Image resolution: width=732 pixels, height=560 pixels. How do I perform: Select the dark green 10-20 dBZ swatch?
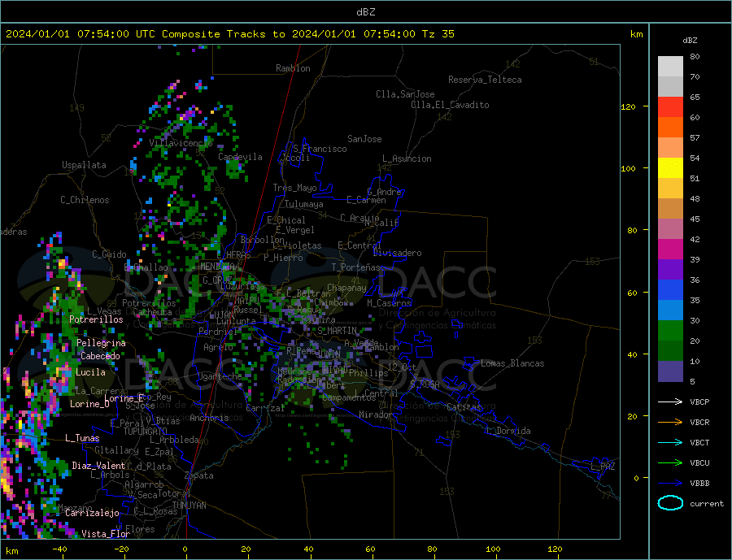pos(670,350)
